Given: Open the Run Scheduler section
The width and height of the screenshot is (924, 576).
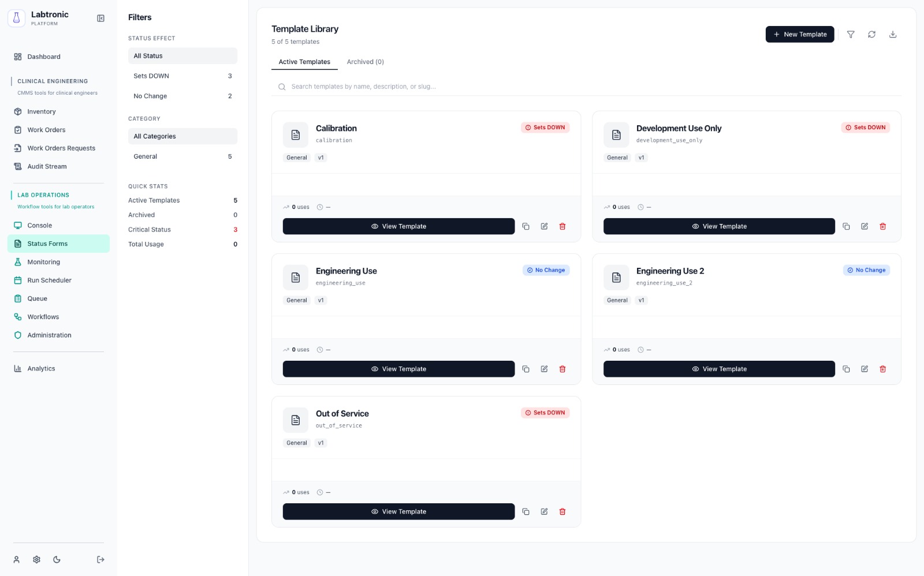Looking at the screenshot, I should (49, 280).
